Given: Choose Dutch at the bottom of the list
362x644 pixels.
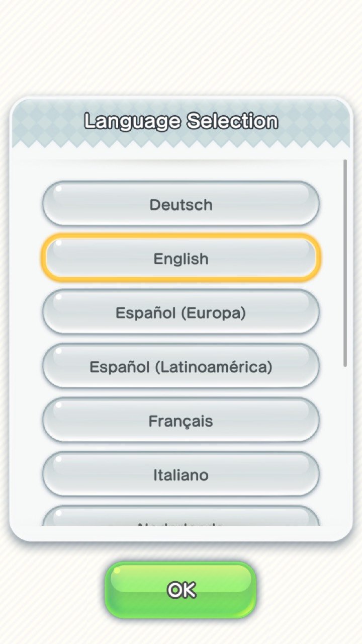Looking at the screenshot, I should 180,518.
